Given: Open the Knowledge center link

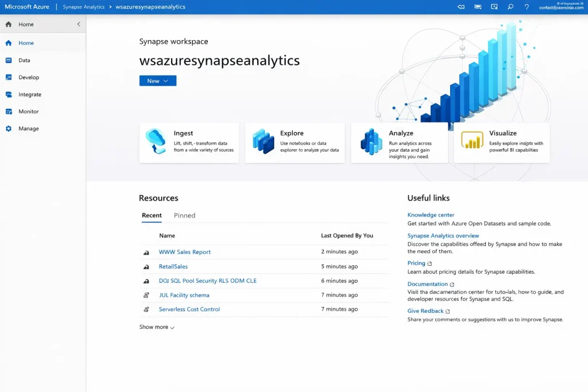Looking at the screenshot, I should click(x=431, y=215).
